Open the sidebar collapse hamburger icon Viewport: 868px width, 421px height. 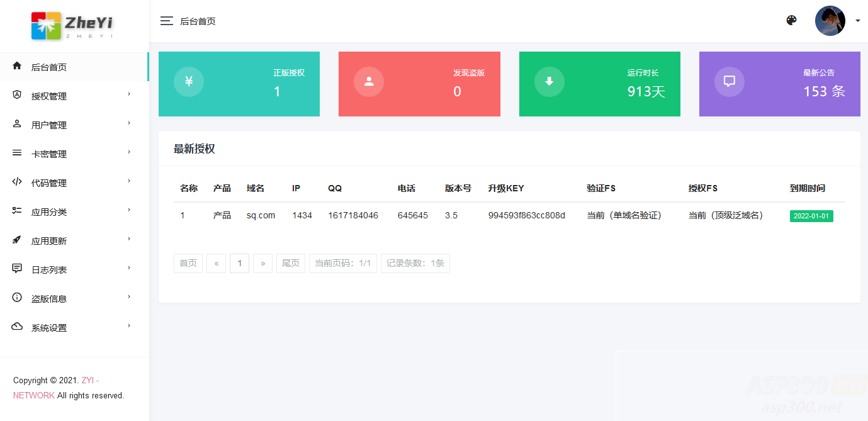click(166, 20)
